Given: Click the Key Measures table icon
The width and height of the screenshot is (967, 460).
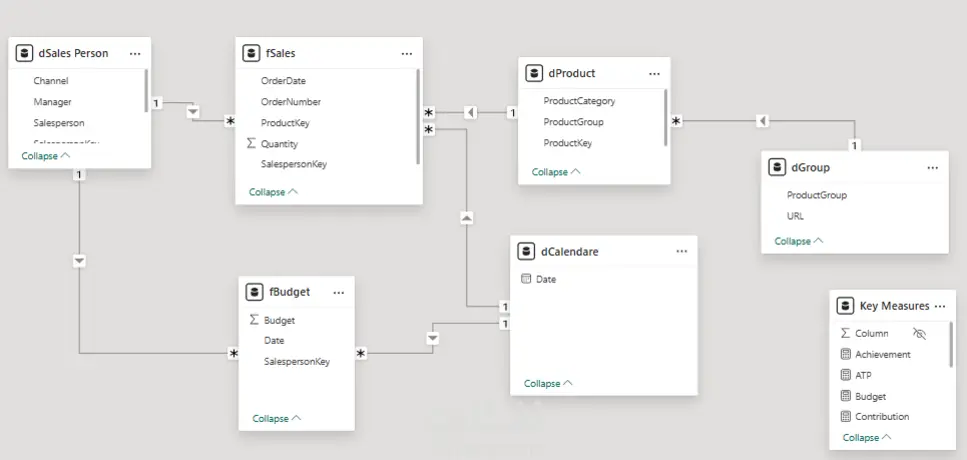Looking at the screenshot, I should point(846,306).
